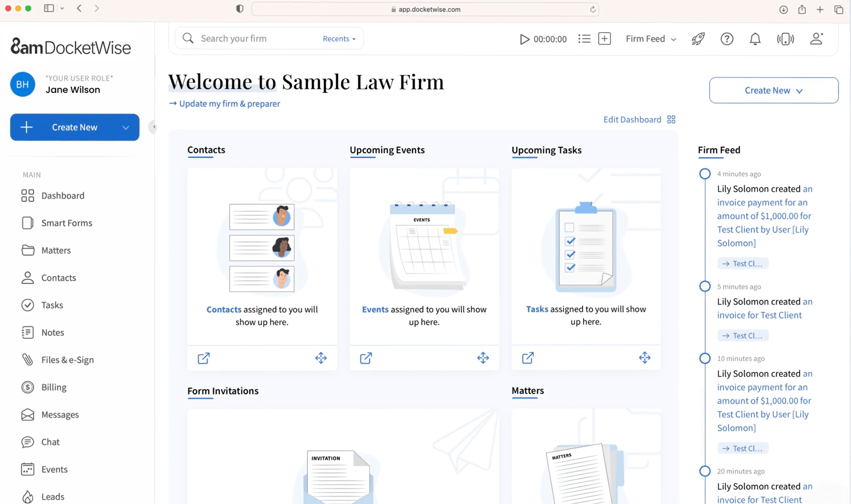
Task: Click the phone vibrate icon in header
Action: coord(785,39)
